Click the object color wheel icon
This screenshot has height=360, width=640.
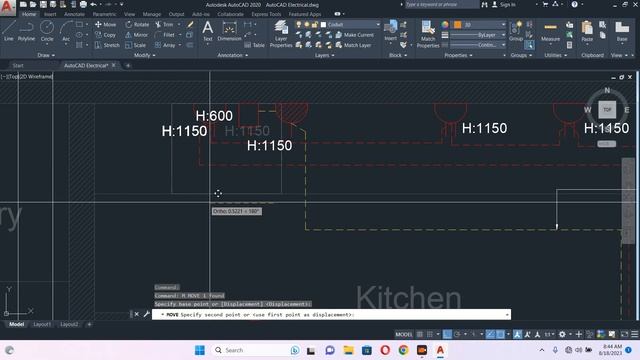coord(445,25)
